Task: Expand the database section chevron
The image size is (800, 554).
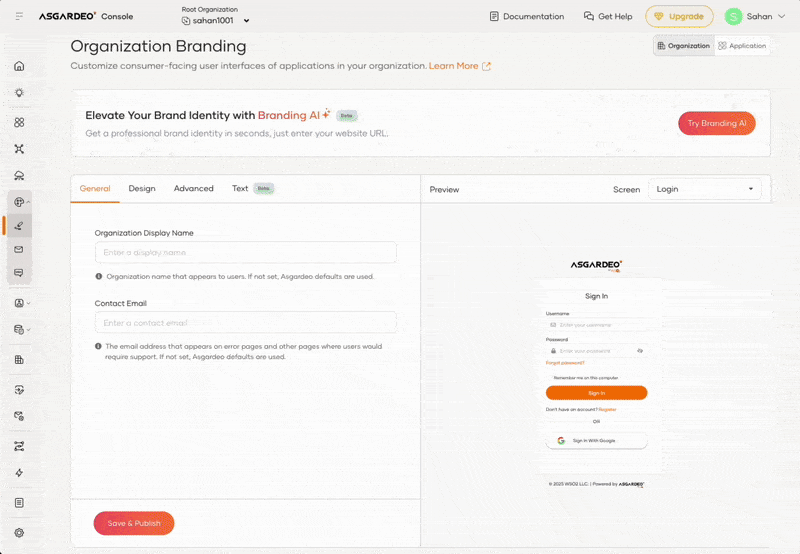Action: pyautogui.click(x=29, y=330)
